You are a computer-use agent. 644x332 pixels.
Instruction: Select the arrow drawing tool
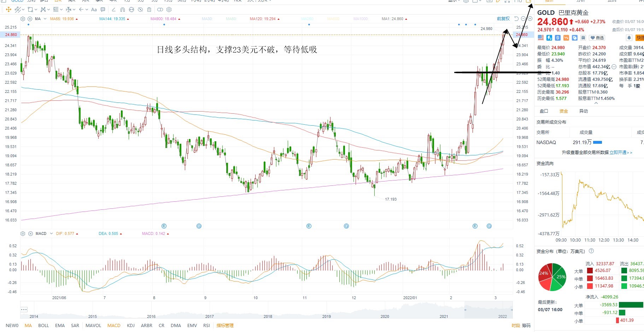click(x=81, y=10)
